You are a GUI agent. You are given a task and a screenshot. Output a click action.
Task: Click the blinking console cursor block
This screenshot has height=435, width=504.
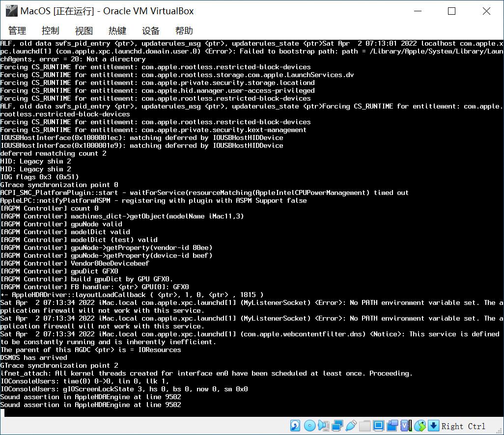(x=2, y=413)
